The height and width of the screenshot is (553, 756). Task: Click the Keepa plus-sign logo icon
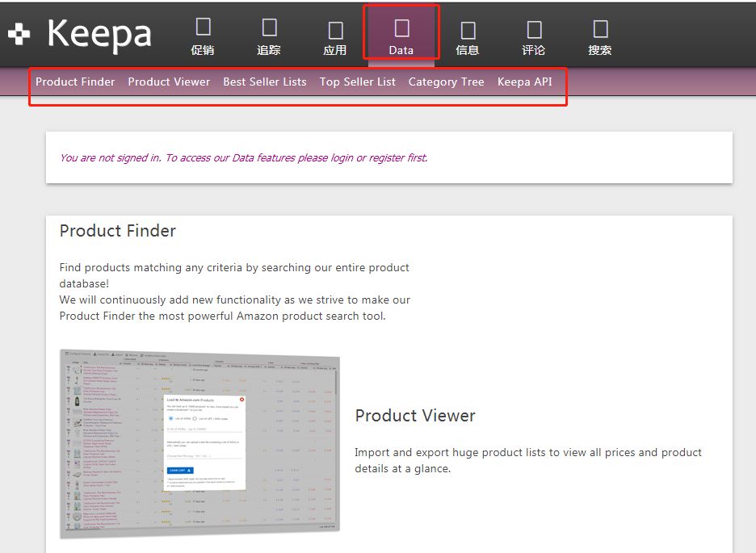pos(19,34)
